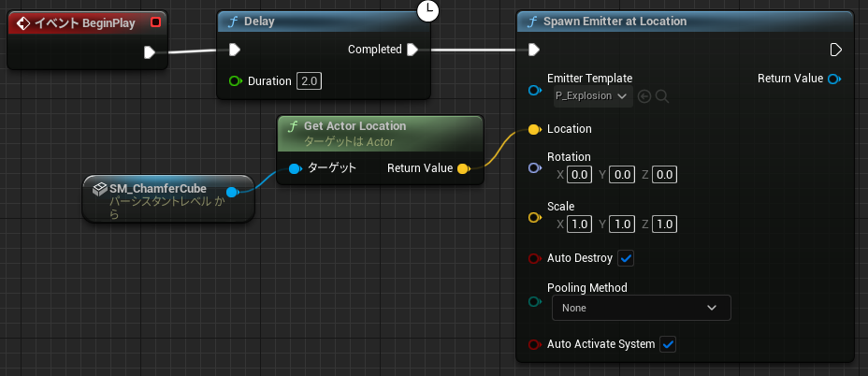Open the P_Explosion Emitter Template dropdown

point(593,96)
